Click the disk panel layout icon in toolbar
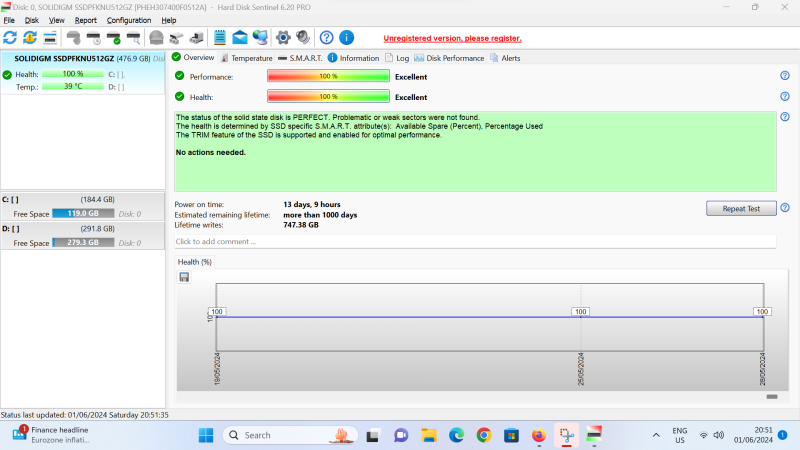 [x=50, y=37]
